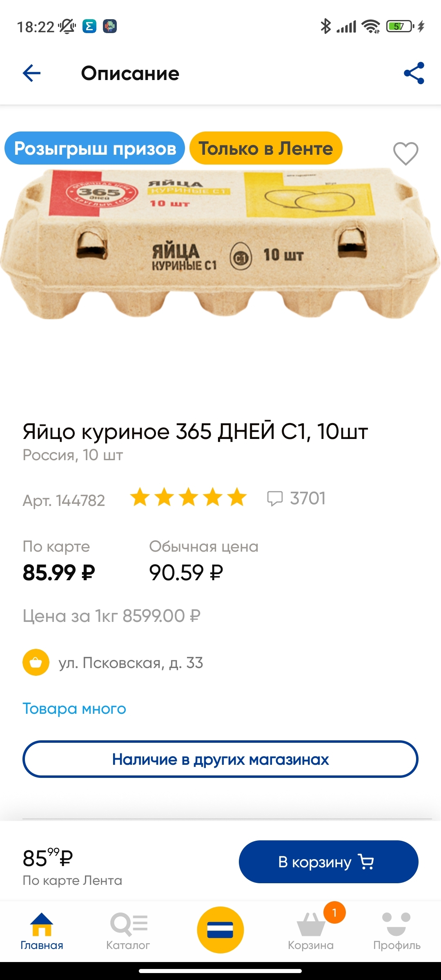Tap the 'Товара много' stock link
The height and width of the screenshot is (980, 441).
(x=74, y=709)
